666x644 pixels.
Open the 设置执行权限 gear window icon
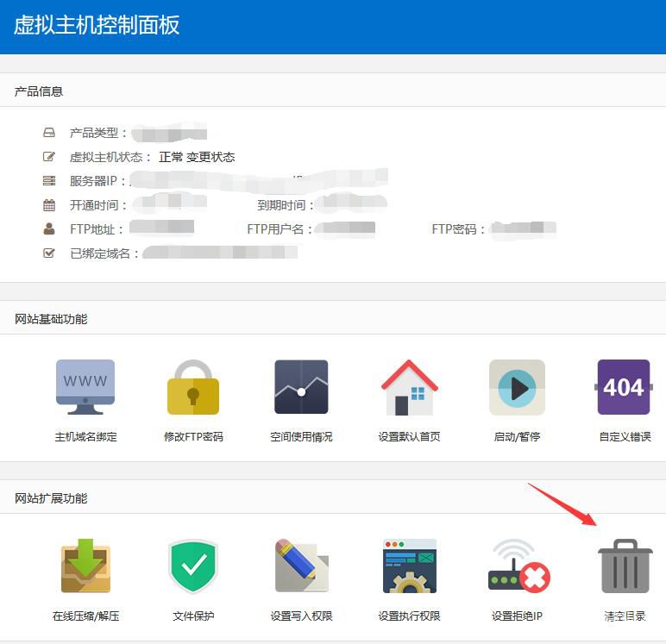pyautogui.click(x=409, y=566)
